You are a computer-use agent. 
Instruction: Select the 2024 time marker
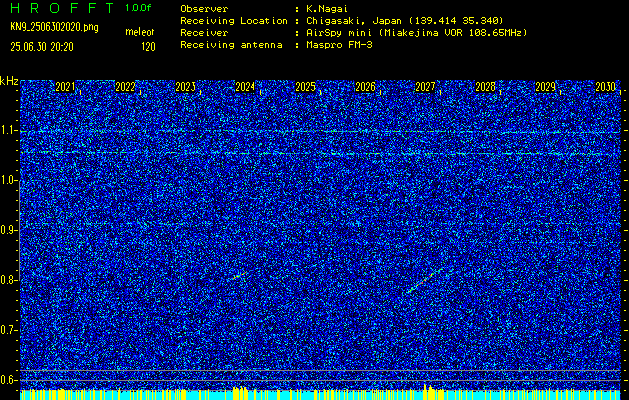click(245, 87)
